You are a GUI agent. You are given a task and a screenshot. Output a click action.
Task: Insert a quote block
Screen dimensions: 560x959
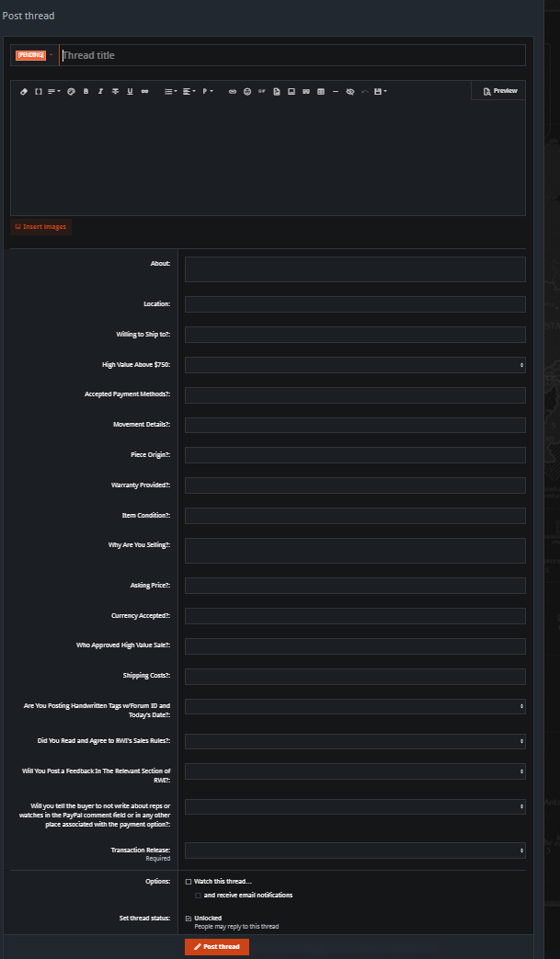tap(305, 91)
